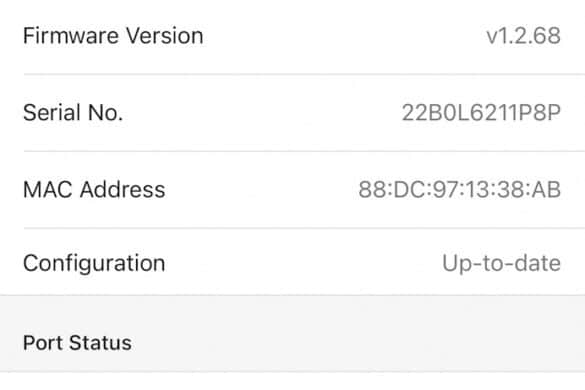
Task: Select the MAC Address label
Action: pos(94,189)
